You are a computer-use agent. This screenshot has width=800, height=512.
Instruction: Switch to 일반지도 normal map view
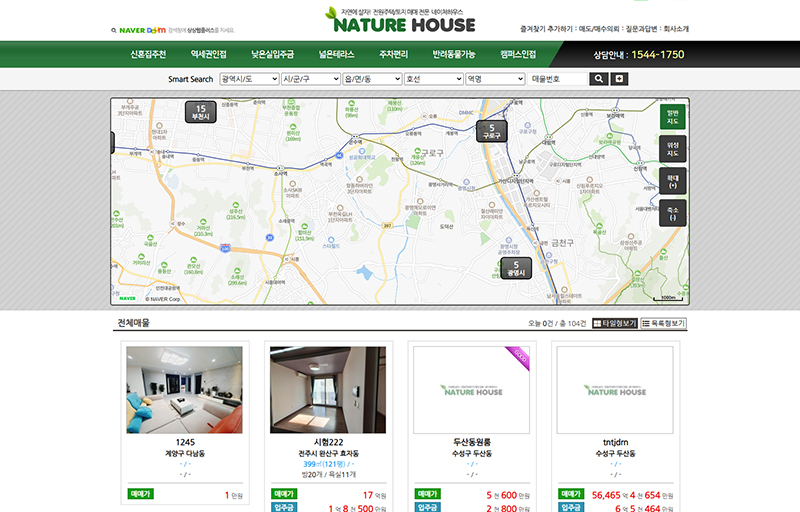point(672,117)
